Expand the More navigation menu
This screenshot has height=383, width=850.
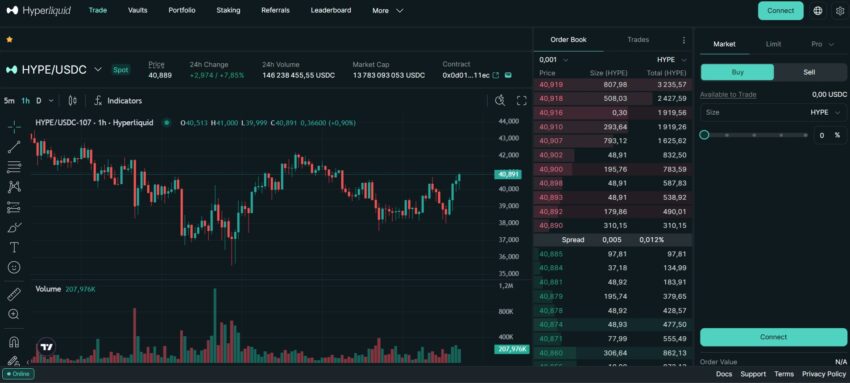click(388, 10)
